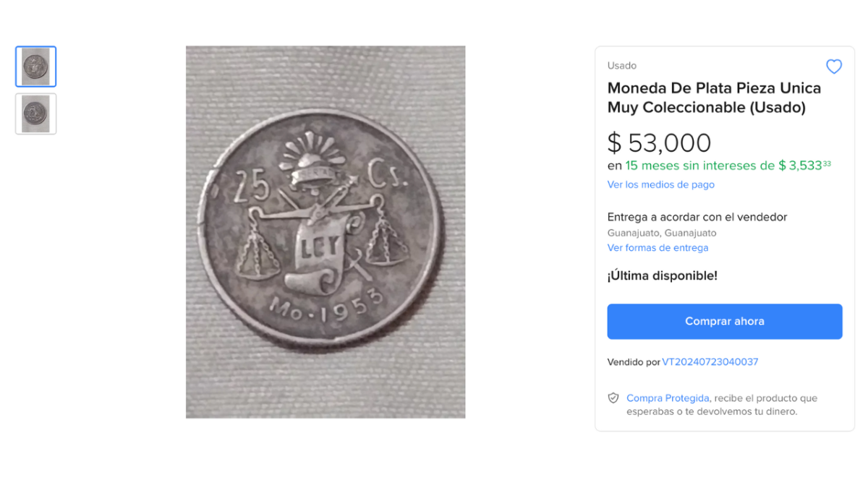
Task: Click the $ 3,533 installment amount
Action: click(x=804, y=166)
